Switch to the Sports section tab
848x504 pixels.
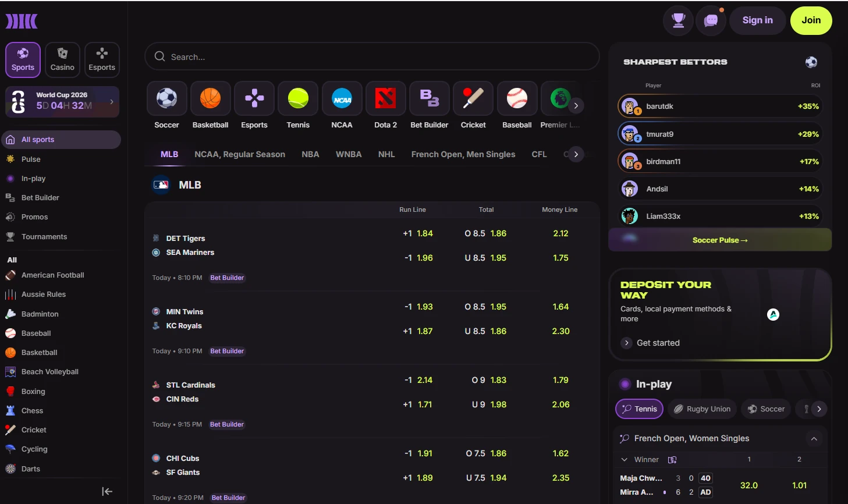[x=23, y=60]
